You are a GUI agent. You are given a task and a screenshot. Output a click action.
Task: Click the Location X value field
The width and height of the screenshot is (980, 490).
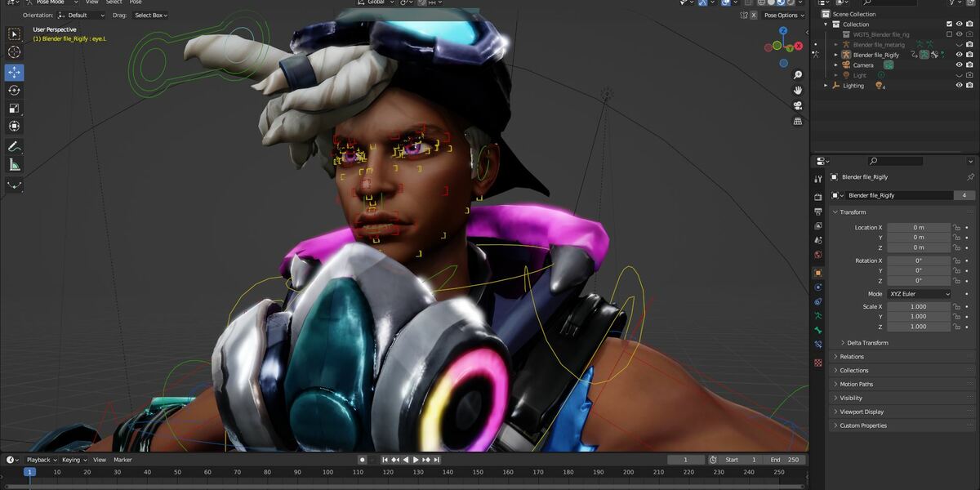click(919, 228)
